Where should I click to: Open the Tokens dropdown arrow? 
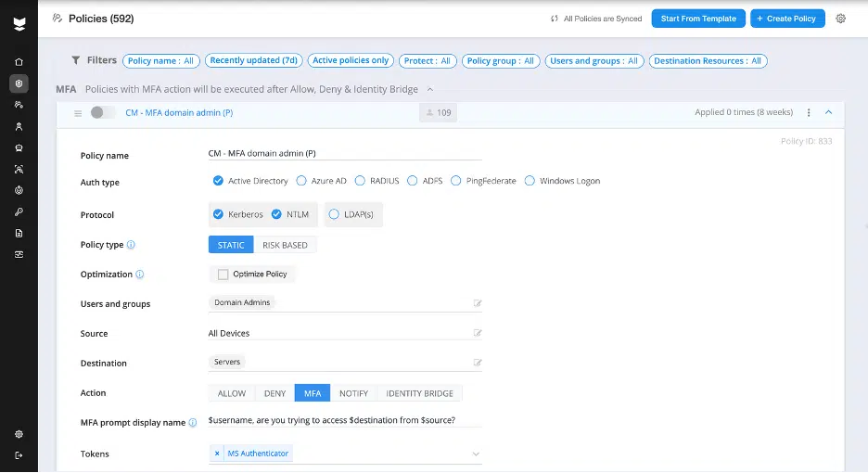point(476,454)
